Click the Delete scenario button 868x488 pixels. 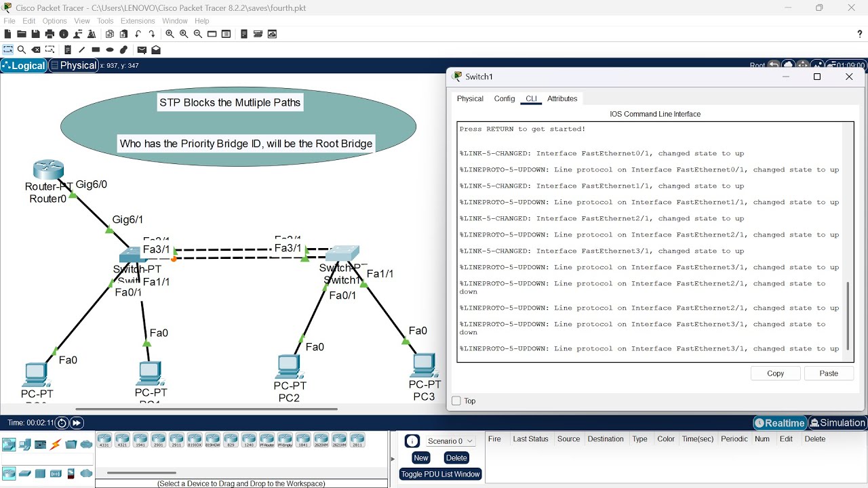(x=456, y=458)
